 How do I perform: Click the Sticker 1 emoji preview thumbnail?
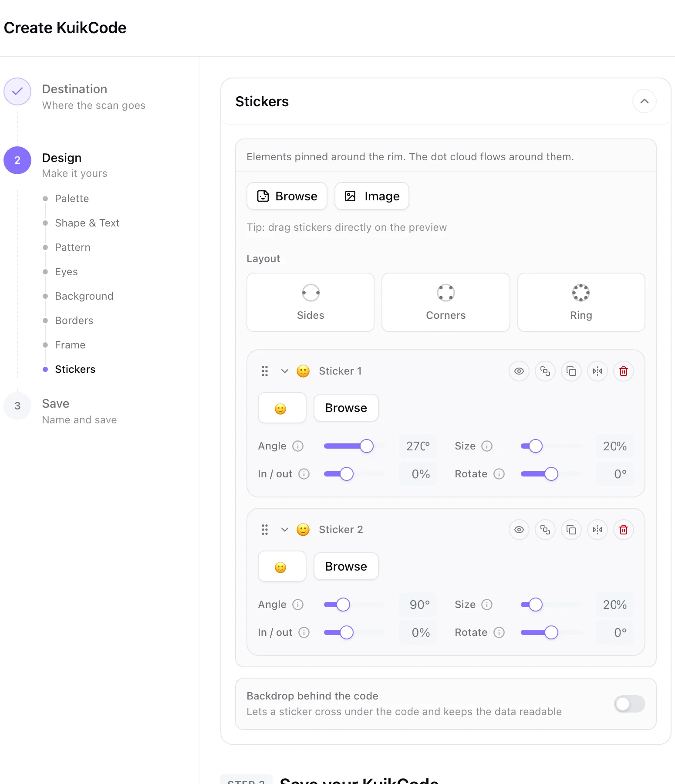click(x=282, y=408)
